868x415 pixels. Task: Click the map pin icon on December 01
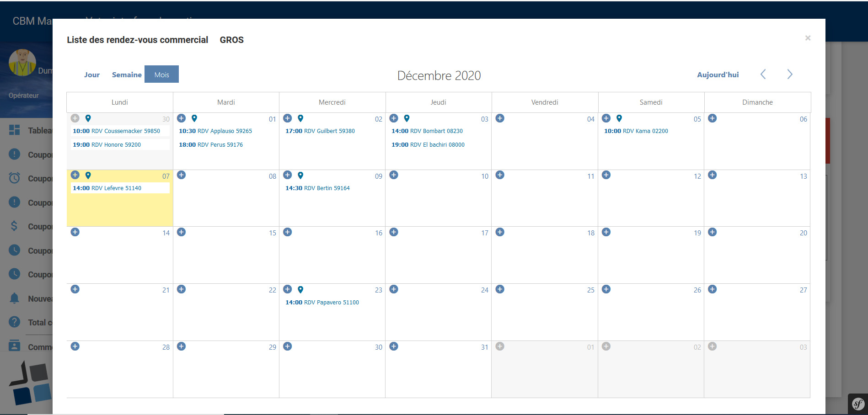194,118
